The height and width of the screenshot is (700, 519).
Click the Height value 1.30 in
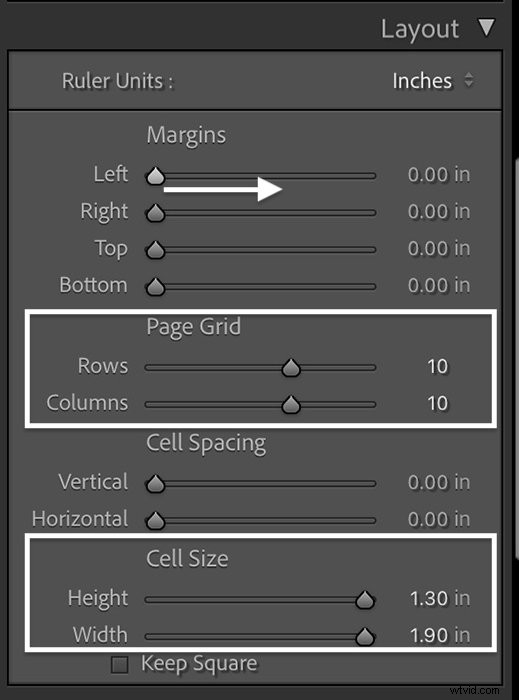440,598
